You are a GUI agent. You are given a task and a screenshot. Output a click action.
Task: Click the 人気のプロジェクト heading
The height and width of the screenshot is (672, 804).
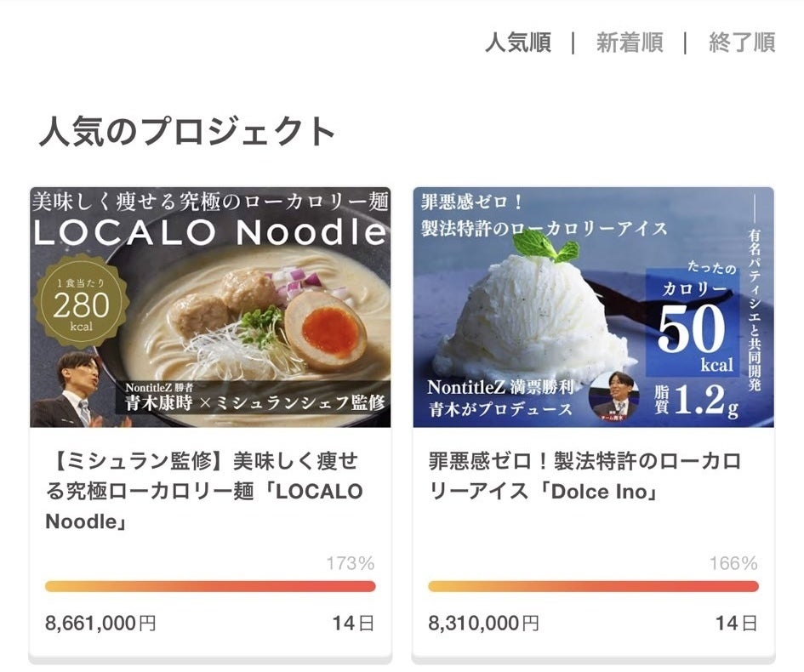point(187,131)
